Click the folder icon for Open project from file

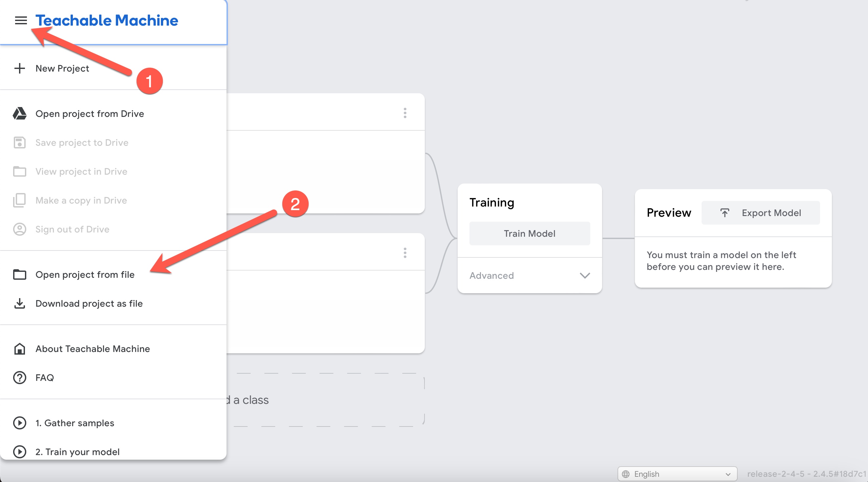pyautogui.click(x=20, y=274)
